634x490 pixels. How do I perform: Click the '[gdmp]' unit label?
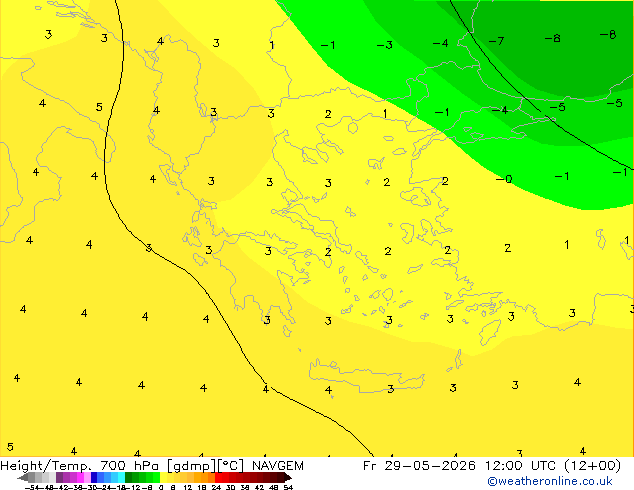[x=192, y=466]
